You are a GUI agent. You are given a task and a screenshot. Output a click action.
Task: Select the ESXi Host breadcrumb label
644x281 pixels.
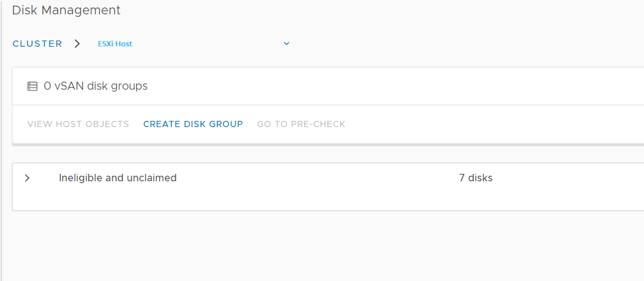coord(115,44)
